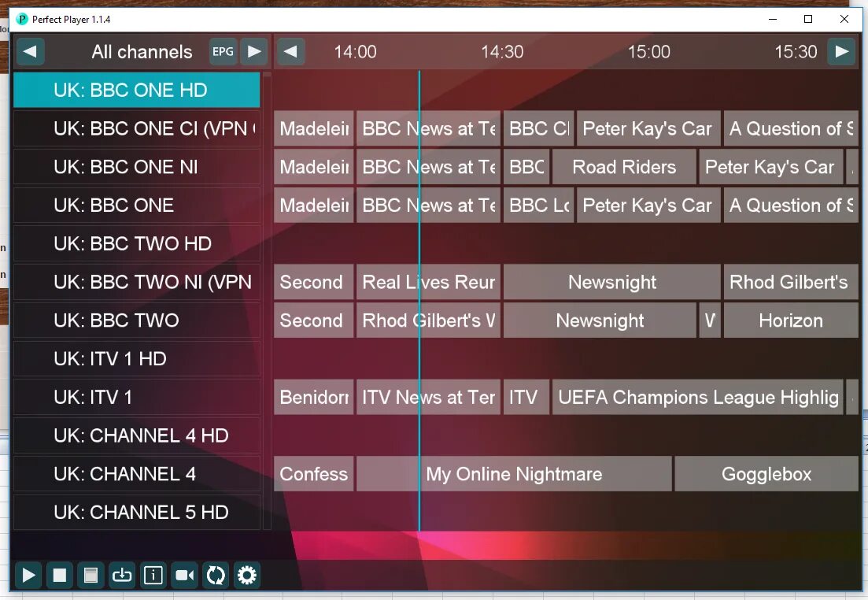Click Peter Kay's Car on BBC ONE NI row

[x=770, y=167]
